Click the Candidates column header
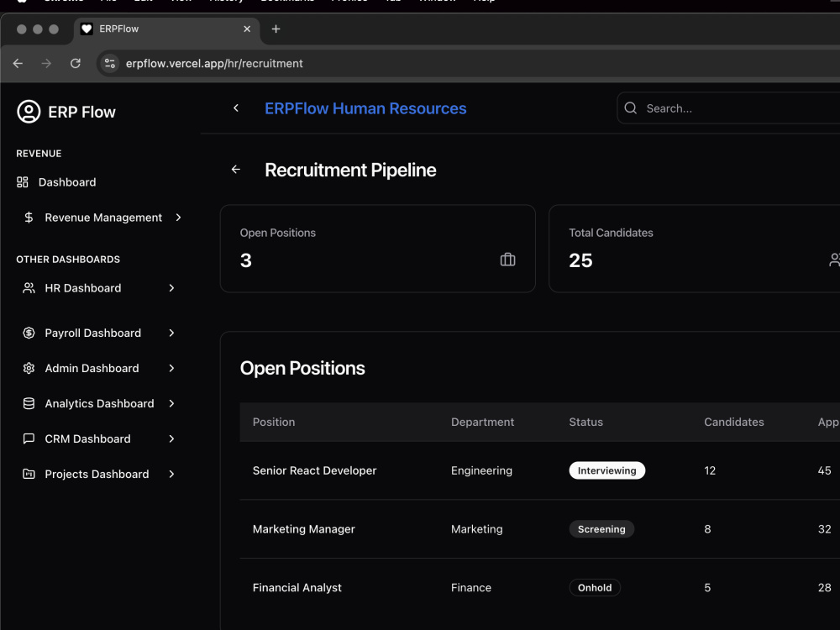This screenshot has height=630, width=840. [x=734, y=423]
